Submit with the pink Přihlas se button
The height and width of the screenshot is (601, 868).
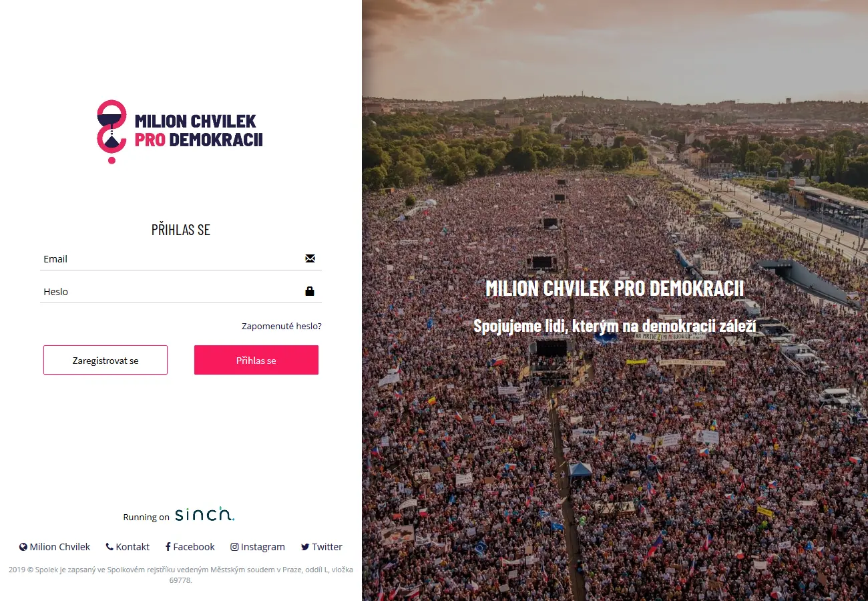click(256, 360)
